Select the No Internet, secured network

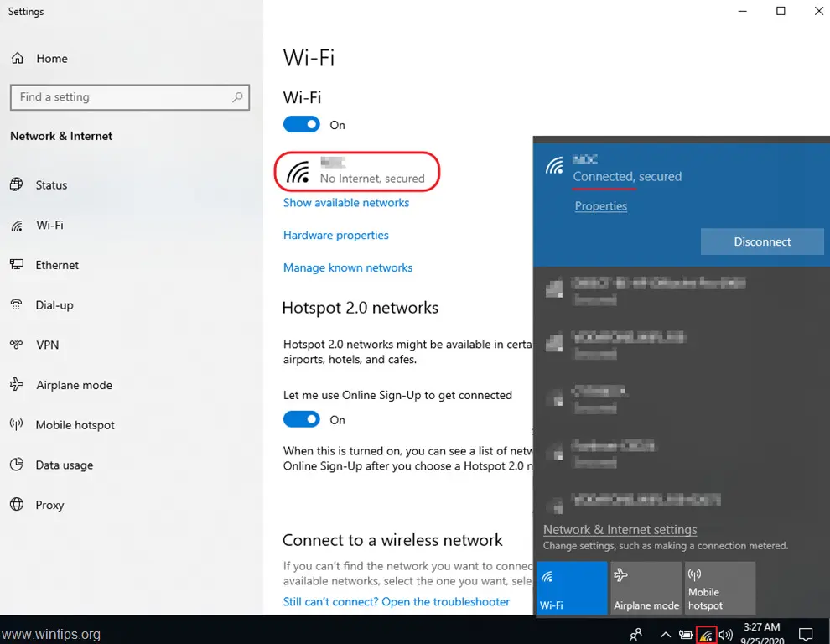coord(357,172)
